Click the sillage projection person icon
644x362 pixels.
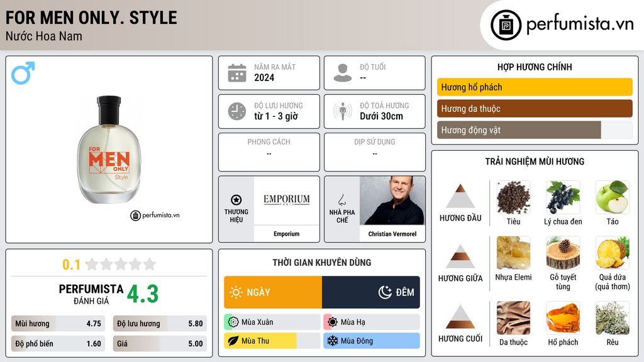[343, 111]
